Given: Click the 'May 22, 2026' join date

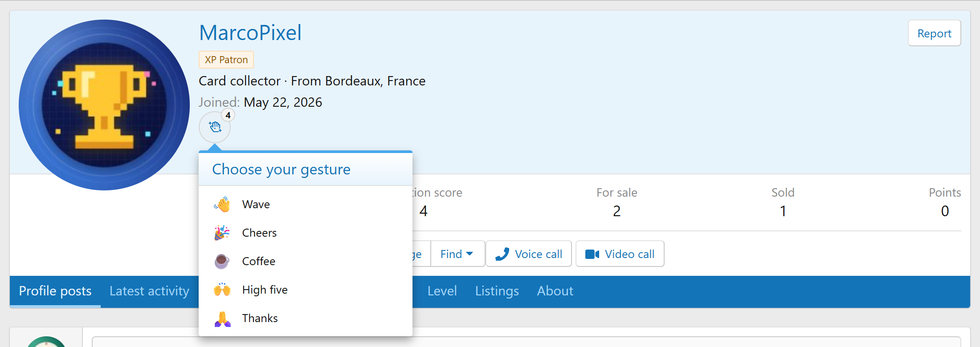Looking at the screenshot, I should [283, 102].
